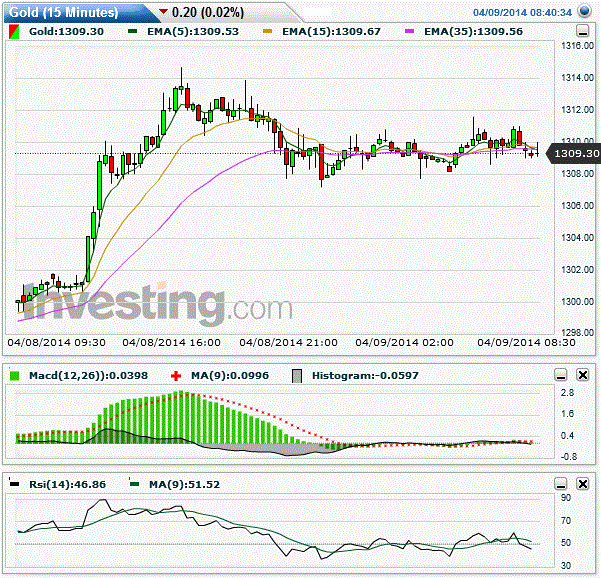Close the RSI indicator panel

[583, 484]
